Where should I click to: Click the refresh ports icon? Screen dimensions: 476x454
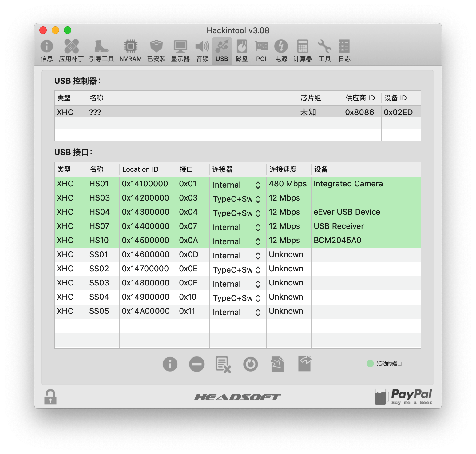(x=251, y=364)
